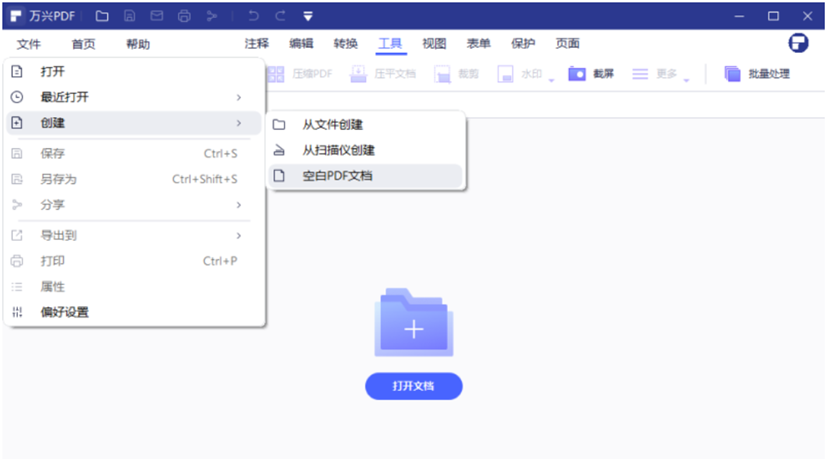831x459 pixels.
Task: Expand the 导出到 submenu arrow
Action: [x=238, y=235]
